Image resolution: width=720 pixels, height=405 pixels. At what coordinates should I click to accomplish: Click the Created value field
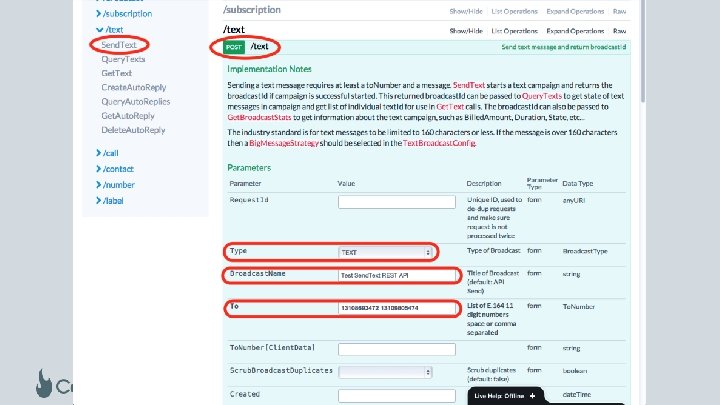pyautogui.click(x=397, y=396)
